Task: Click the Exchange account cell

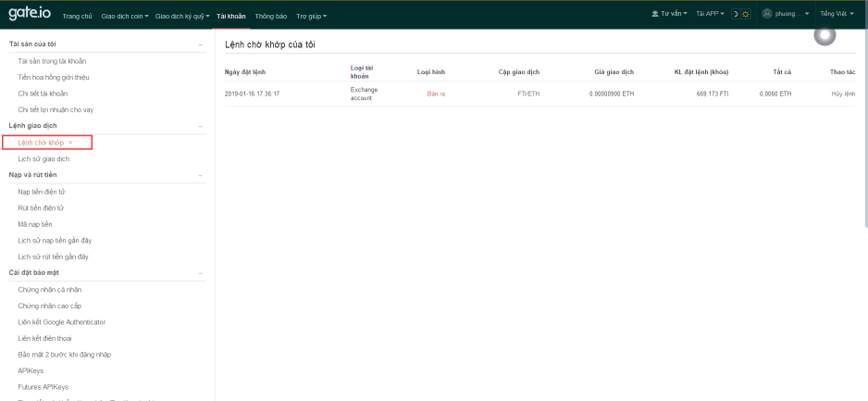Action: click(364, 94)
